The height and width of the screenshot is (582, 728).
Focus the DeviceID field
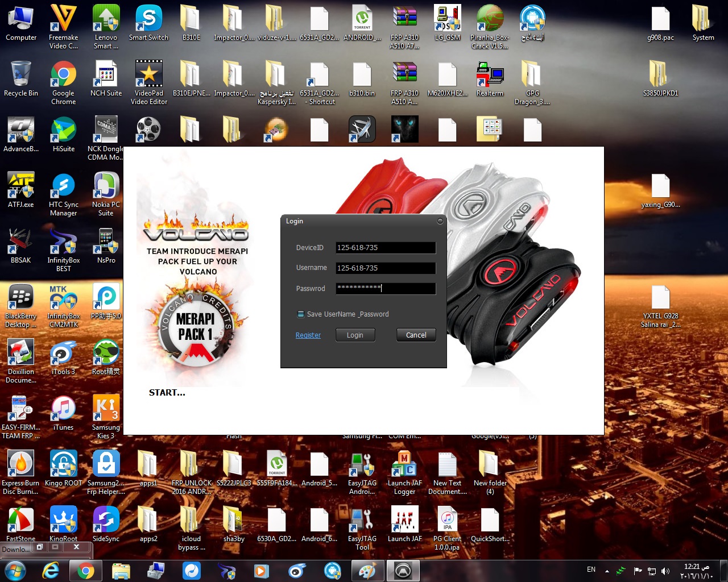point(386,248)
